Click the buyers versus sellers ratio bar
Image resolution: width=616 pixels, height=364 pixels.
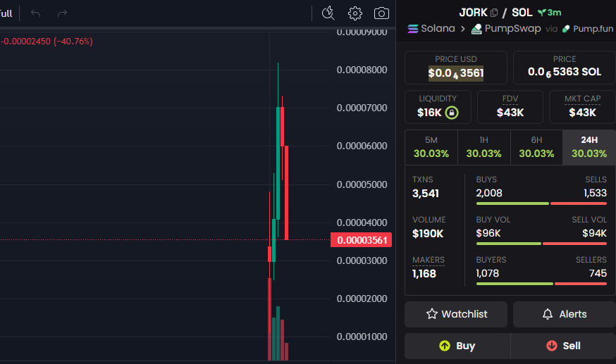click(x=541, y=284)
